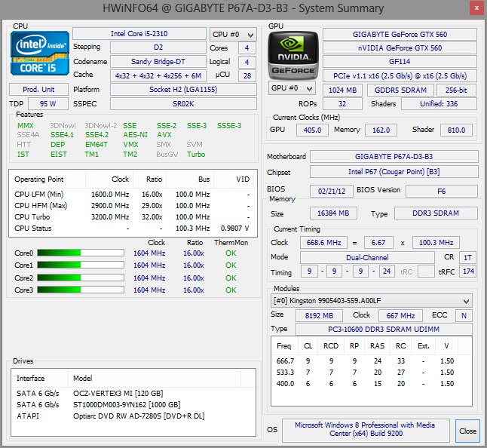Click the ECC value N field
The image size is (487, 448).
(464, 316)
